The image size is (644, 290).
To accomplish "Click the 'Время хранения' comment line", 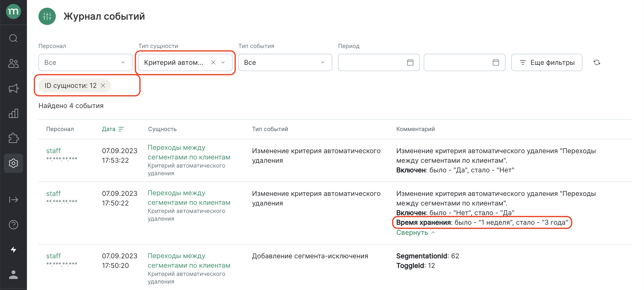I will click(482, 222).
